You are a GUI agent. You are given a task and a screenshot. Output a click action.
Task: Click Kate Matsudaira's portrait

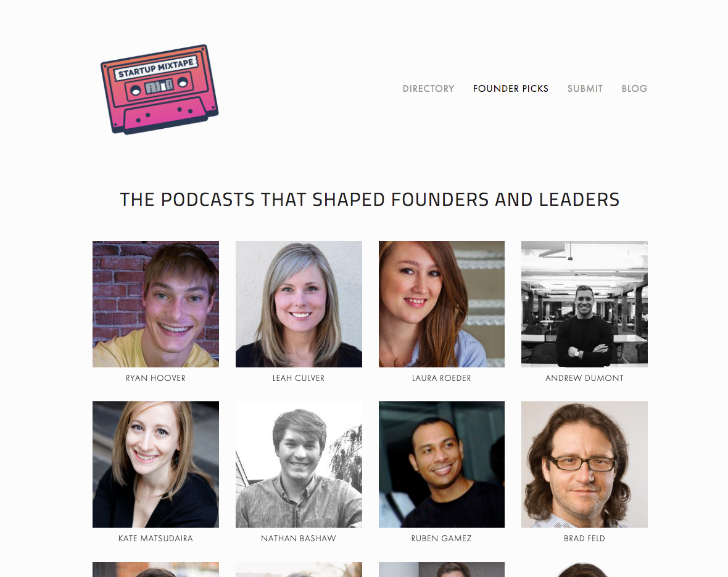point(155,464)
